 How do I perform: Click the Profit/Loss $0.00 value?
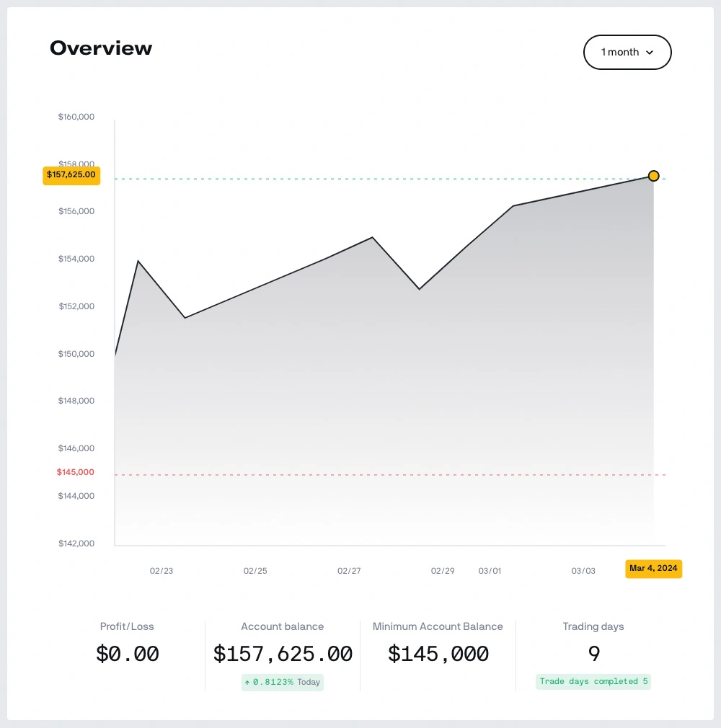click(x=127, y=654)
